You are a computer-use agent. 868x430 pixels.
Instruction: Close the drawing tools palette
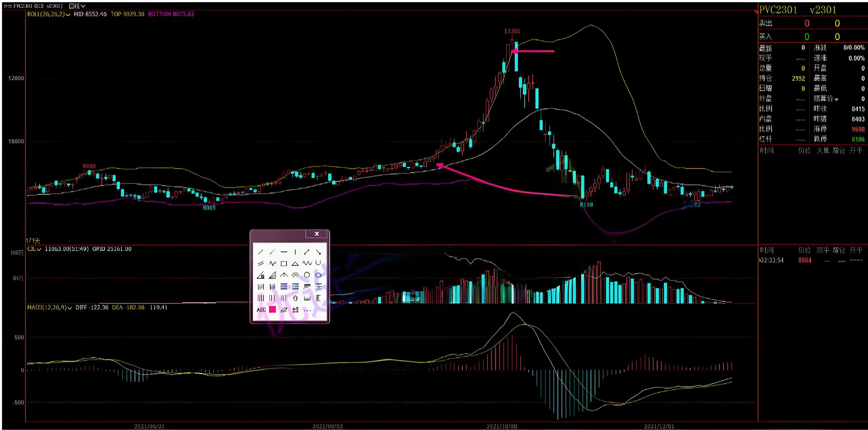[317, 233]
